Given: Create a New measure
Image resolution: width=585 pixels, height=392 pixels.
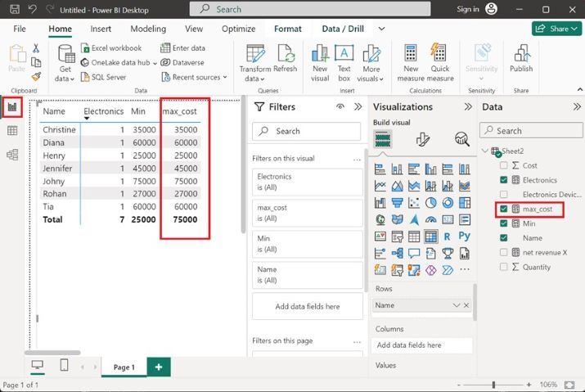Looking at the screenshot, I should (x=411, y=63).
